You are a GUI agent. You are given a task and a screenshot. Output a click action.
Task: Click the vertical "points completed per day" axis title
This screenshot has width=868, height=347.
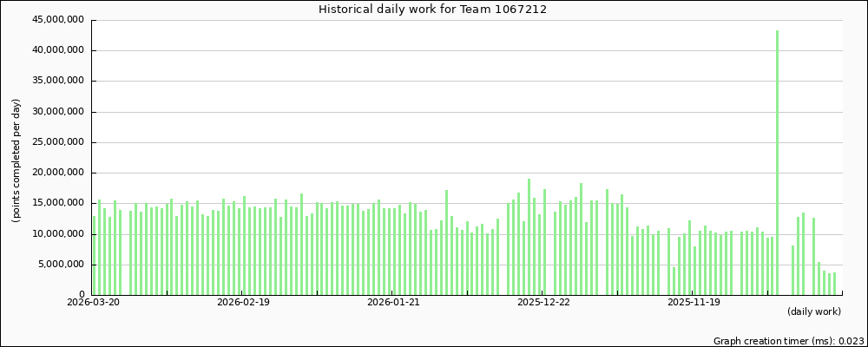point(16,160)
